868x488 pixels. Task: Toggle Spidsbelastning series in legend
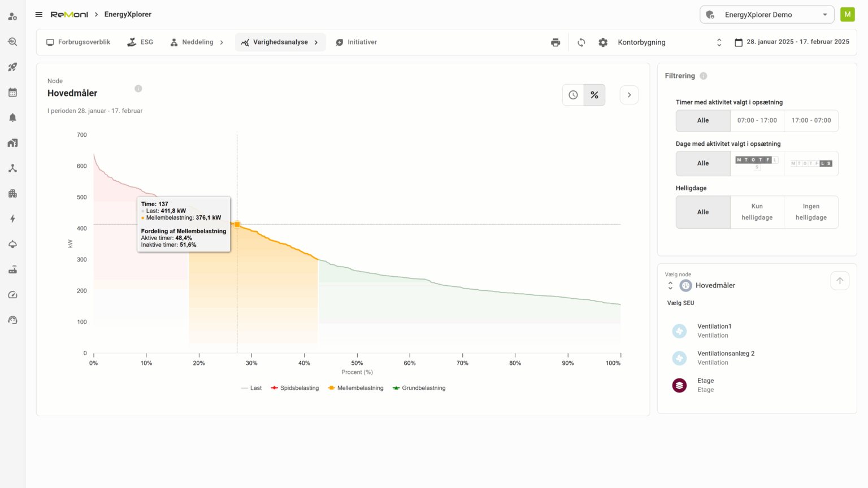click(294, 388)
